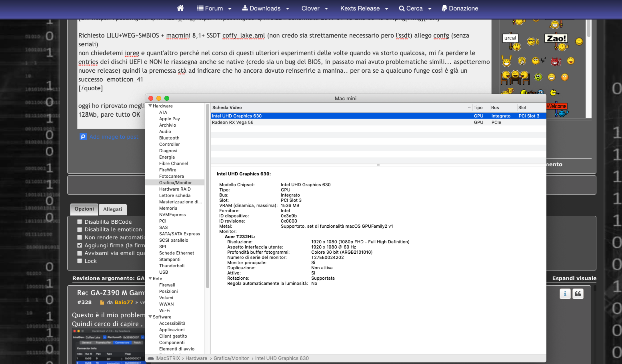Click the 'Hardware' segment in path bar

coord(196,358)
